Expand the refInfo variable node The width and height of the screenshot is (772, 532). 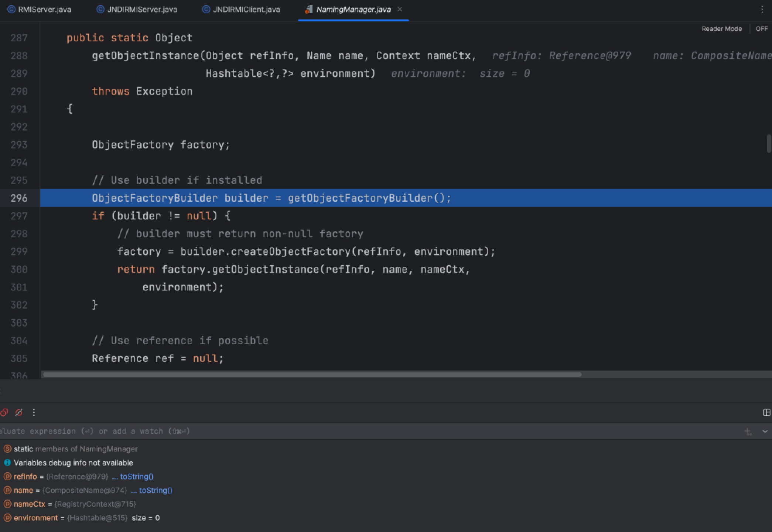[61, 477]
